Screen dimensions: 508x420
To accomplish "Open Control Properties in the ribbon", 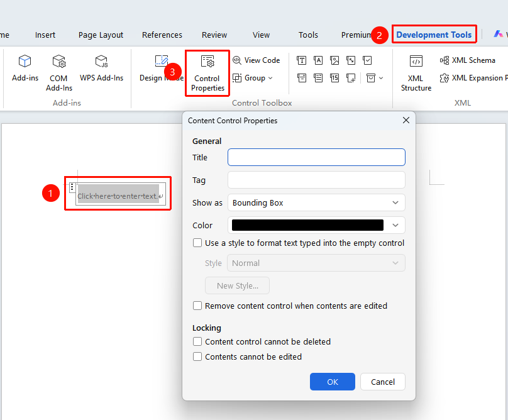I will pos(207,73).
